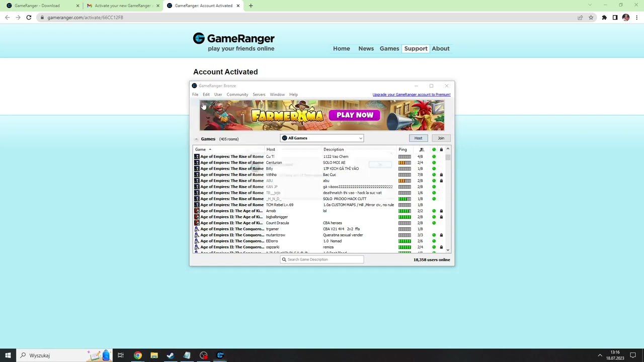The width and height of the screenshot is (644, 362).
Task: Click the game icon in Cu Tí's row
Action: pyautogui.click(x=197, y=156)
